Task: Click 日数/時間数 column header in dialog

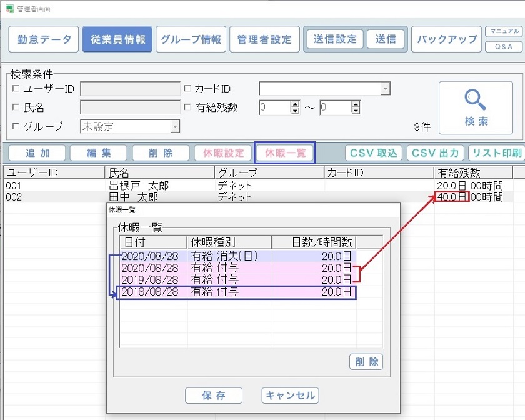Action: [x=314, y=242]
